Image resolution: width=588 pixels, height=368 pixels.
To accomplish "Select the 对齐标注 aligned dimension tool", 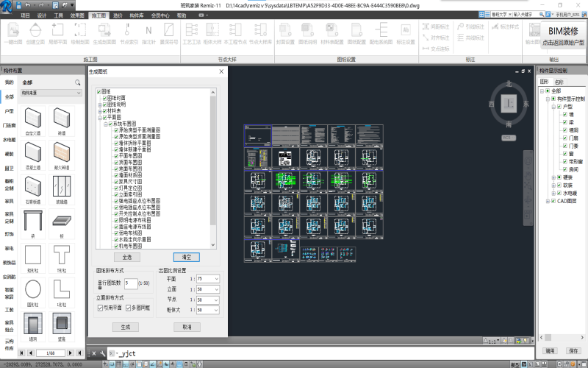I will [x=436, y=38].
